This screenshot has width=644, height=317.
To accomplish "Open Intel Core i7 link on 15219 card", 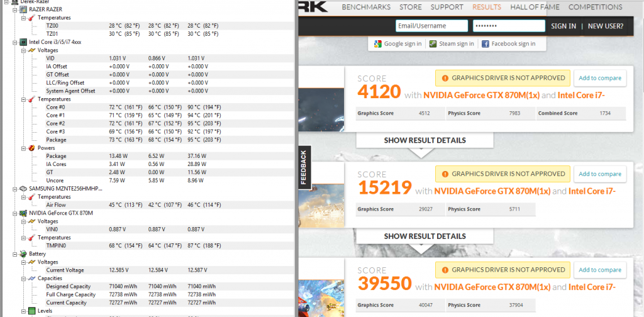I will tap(592, 191).
